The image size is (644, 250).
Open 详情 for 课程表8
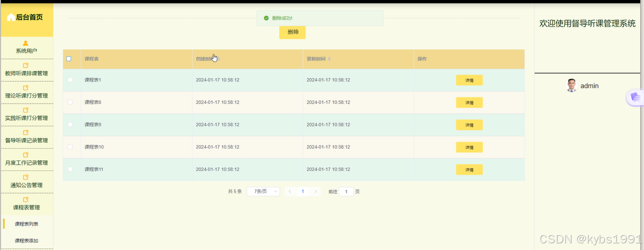(x=469, y=103)
